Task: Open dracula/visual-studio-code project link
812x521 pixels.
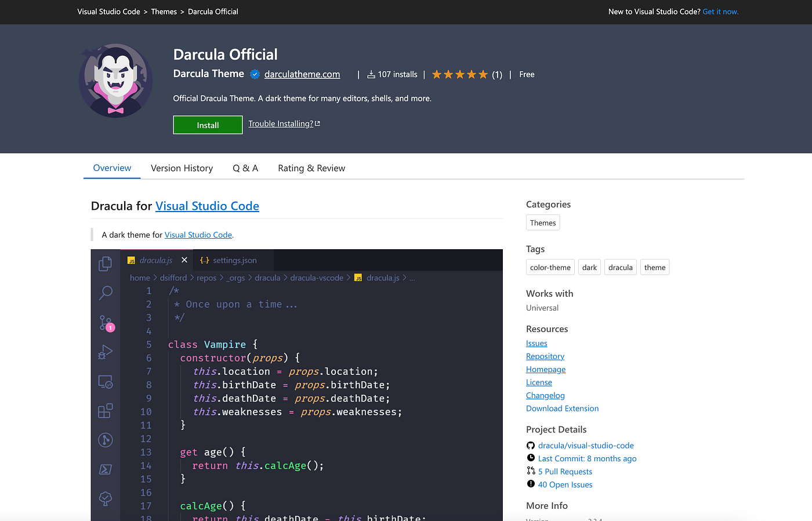Action: [x=586, y=446]
